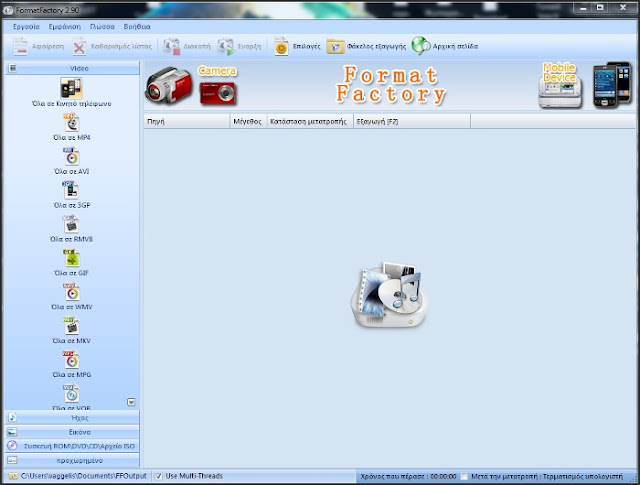
Task: Open Επιλογές options gear icon
Action: 281,47
